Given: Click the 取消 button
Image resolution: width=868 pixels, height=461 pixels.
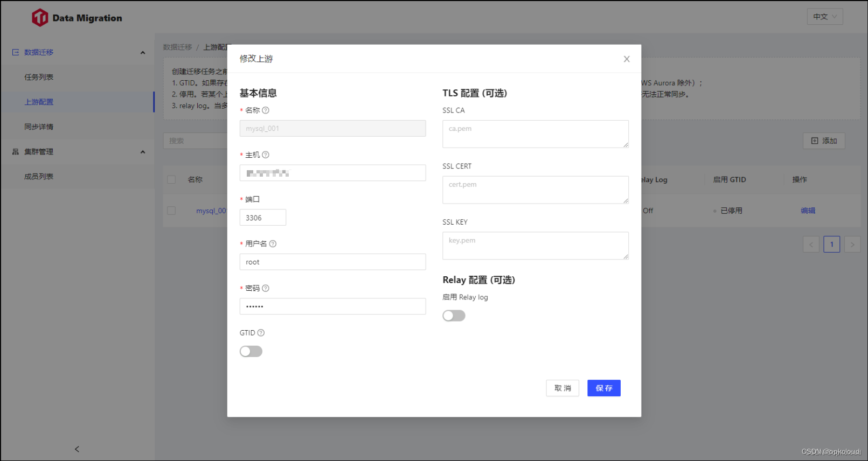Looking at the screenshot, I should [563, 388].
